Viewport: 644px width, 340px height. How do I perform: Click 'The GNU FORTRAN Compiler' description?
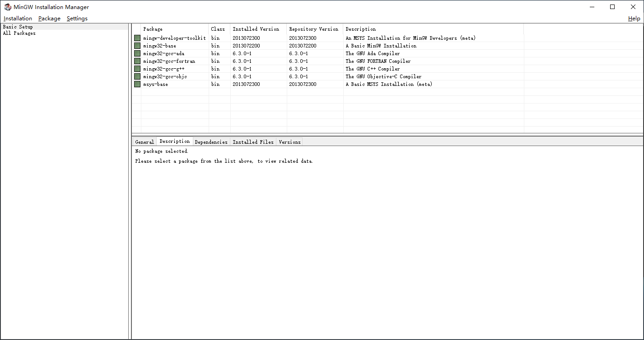point(378,61)
